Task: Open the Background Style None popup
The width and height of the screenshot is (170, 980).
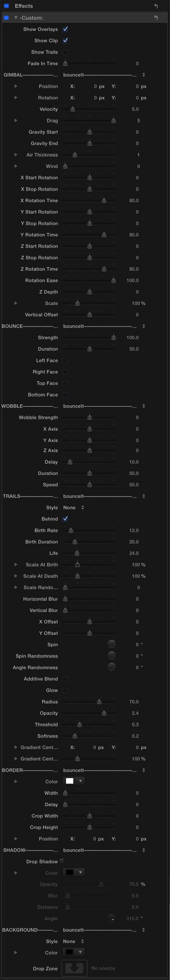Action: pyautogui.click(x=74, y=941)
